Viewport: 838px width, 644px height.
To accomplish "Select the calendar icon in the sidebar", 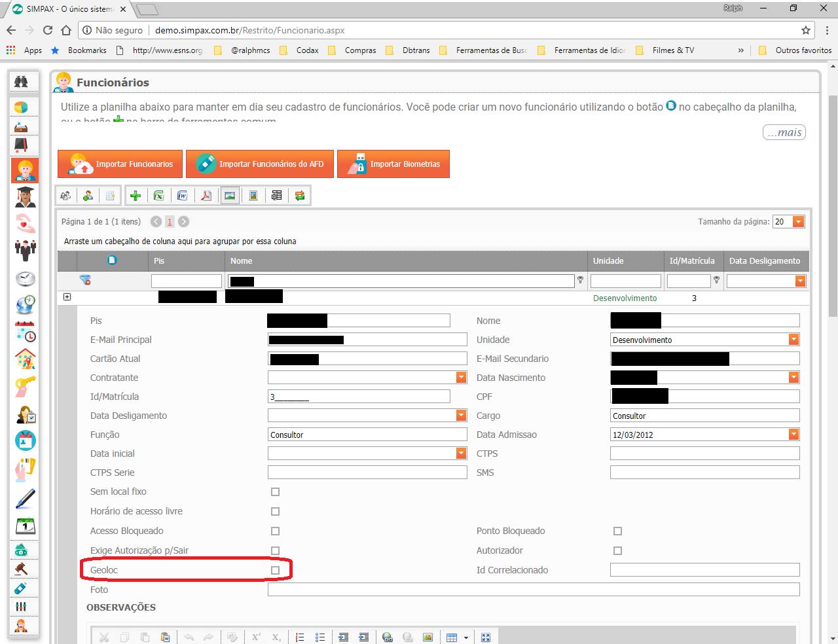I will (24, 526).
